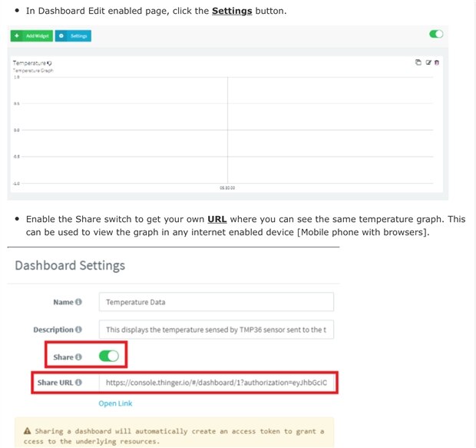476x448 pixels.
Task: Click the delete widget trash icon
Action: coord(437,62)
